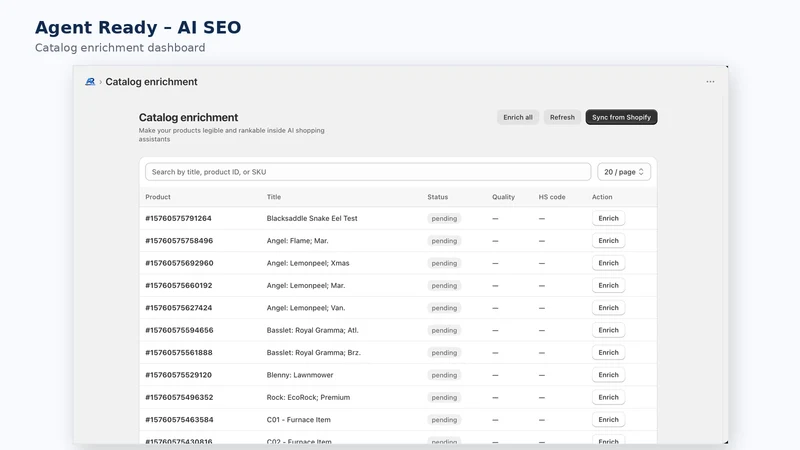Image resolution: width=800 pixels, height=450 pixels.
Task: Click product ID #15760575496352
Action: coord(179,397)
